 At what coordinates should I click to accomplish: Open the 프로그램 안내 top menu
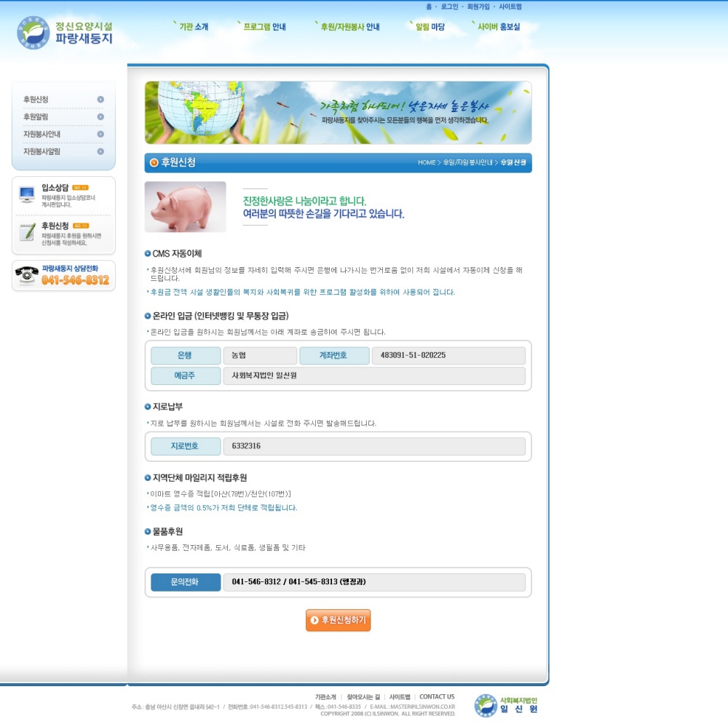click(x=264, y=27)
